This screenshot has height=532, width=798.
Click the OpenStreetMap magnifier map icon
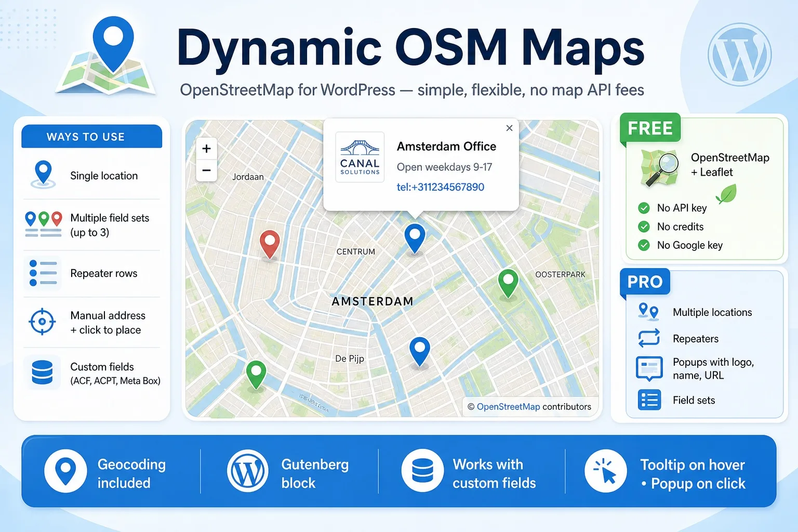(x=660, y=168)
